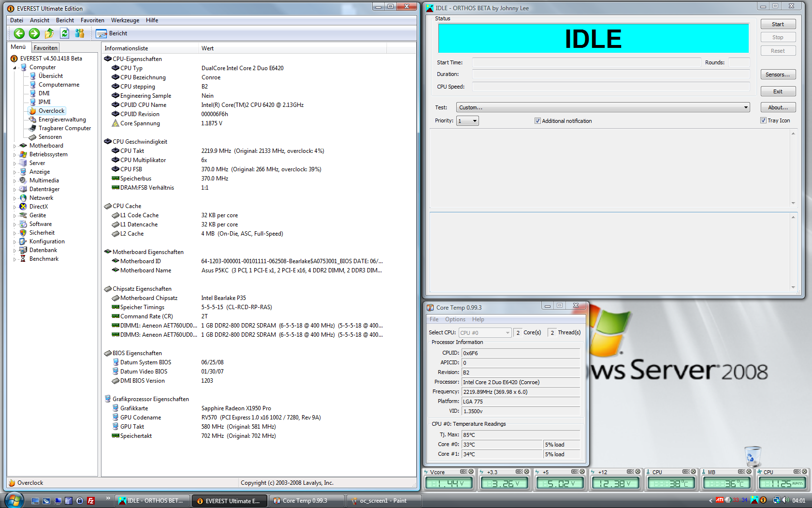Click the About... button in ORTHOS

[778, 107]
